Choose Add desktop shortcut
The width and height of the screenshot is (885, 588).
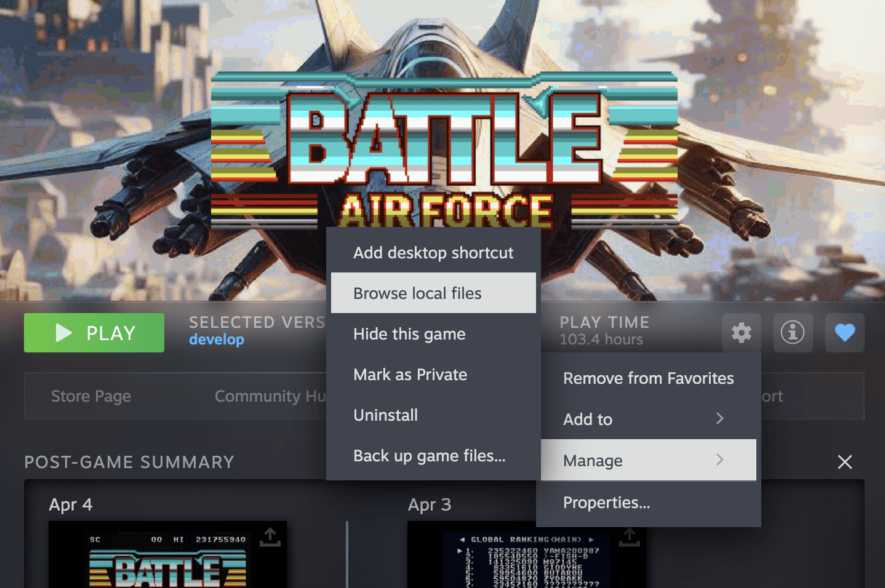coord(433,252)
